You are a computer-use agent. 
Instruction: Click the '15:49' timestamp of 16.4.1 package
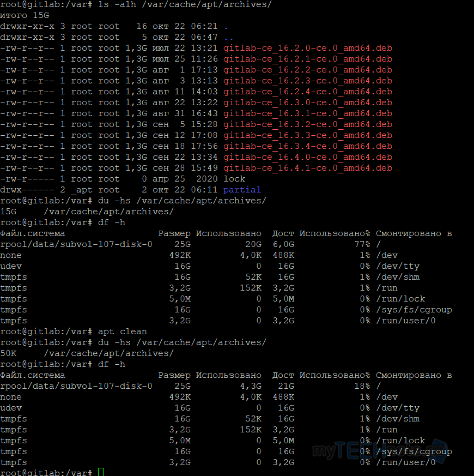[204, 168]
